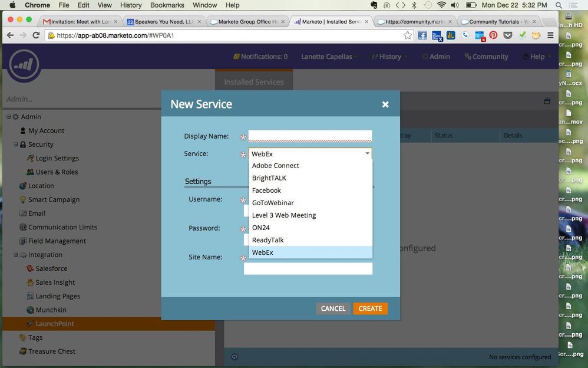The width and height of the screenshot is (588, 368).
Task: Open the Lanette Capellas user menu
Action: [x=329, y=57]
